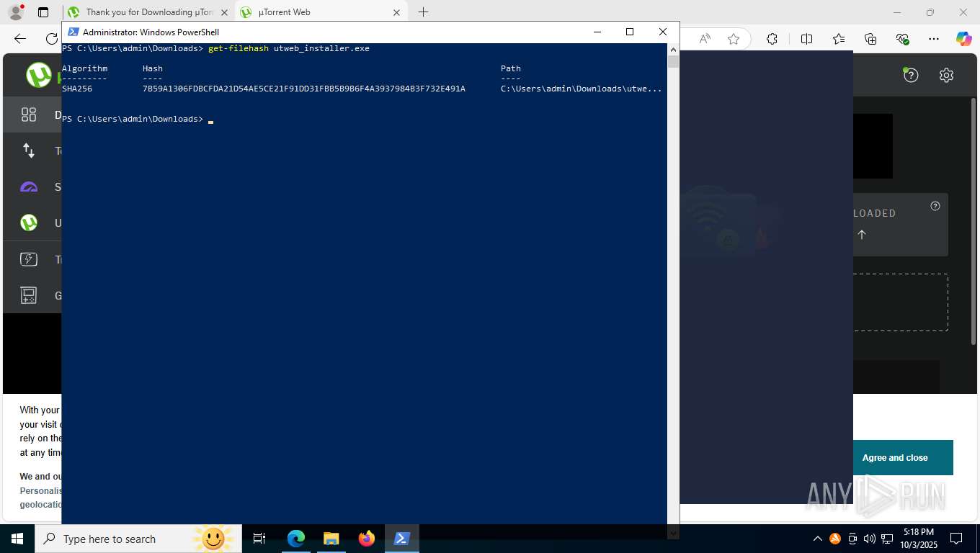Open Task View on the taskbar
The height and width of the screenshot is (553, 980).
click(x=259, y=539)
